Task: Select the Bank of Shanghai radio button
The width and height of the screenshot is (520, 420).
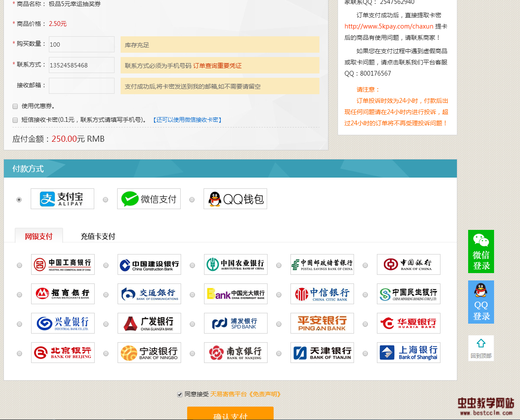Action: click(365, 353)
